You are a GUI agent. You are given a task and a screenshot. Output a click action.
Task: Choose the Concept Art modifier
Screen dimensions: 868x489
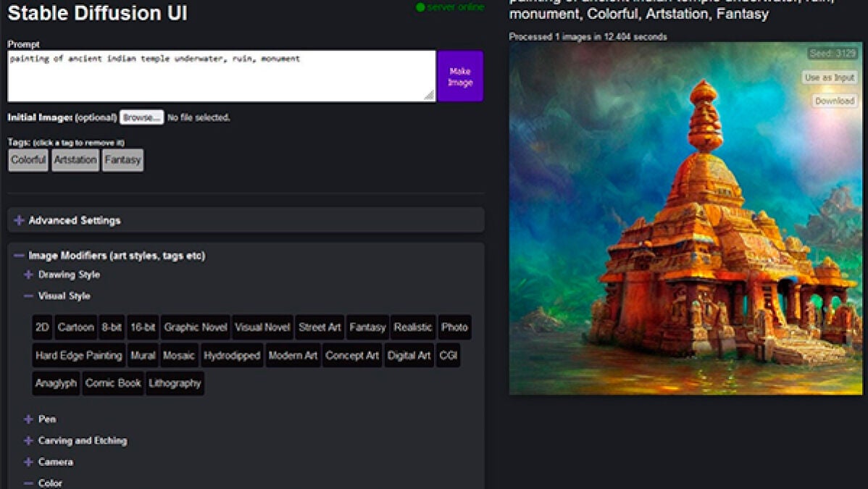(352, 356)
